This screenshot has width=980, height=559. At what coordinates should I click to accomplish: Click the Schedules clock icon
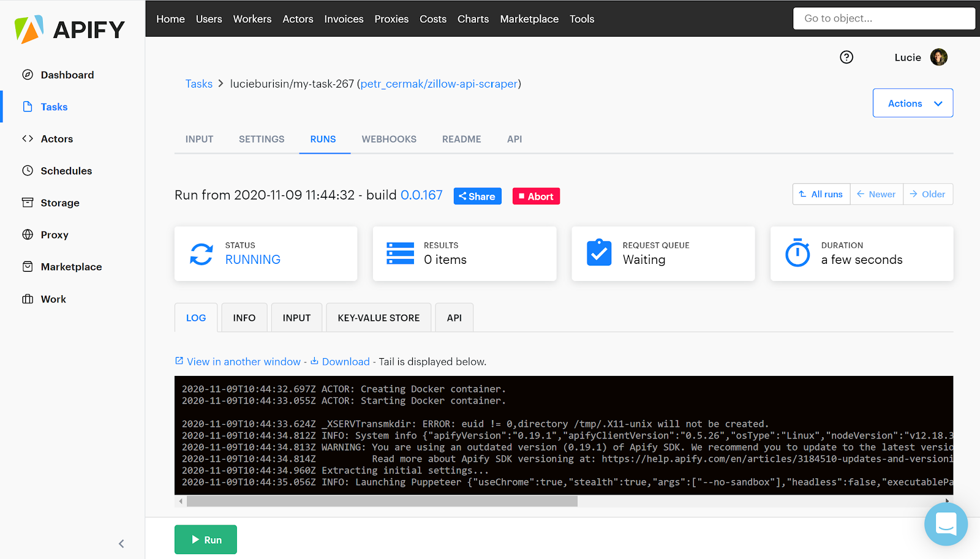click(28, 170)
